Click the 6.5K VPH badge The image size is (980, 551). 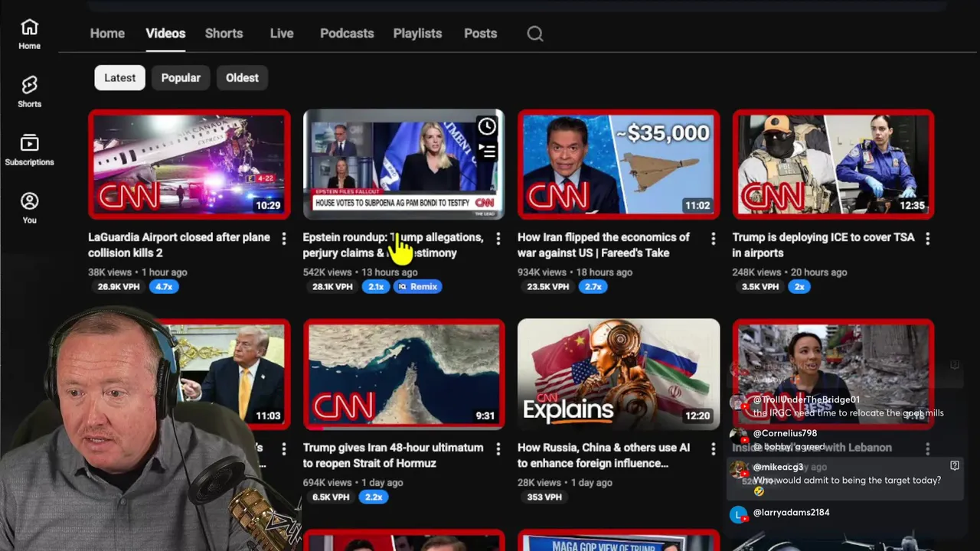[x=331, y=497]
